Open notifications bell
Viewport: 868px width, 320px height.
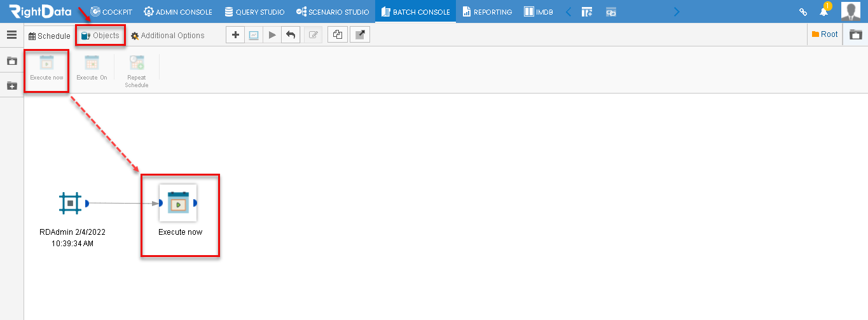(824, 11)
